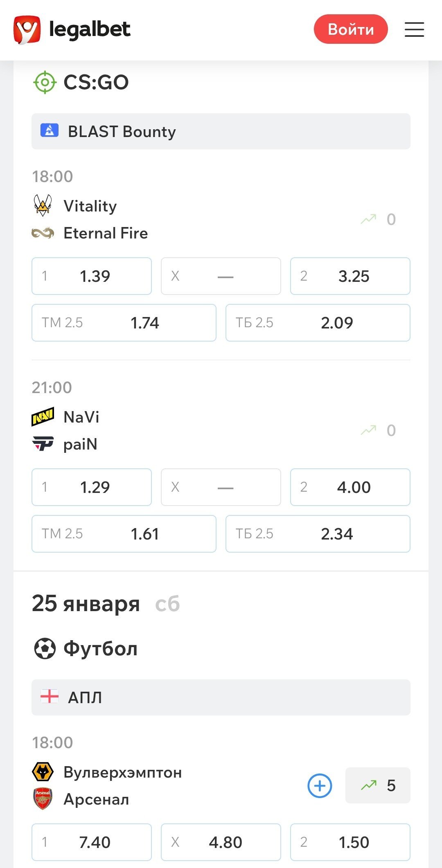Click the Vitality team logo

43,205
